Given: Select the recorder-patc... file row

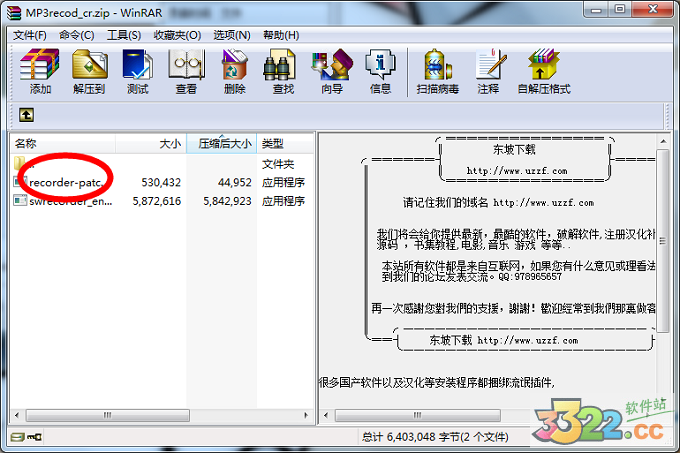Looking at the screenshot, I should pyautogui.click(x=161, y=183).
